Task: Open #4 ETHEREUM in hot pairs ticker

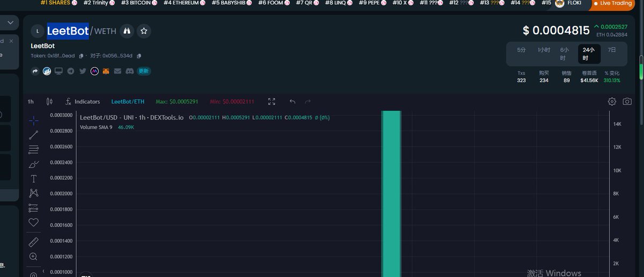Action: tap(185, 3)
